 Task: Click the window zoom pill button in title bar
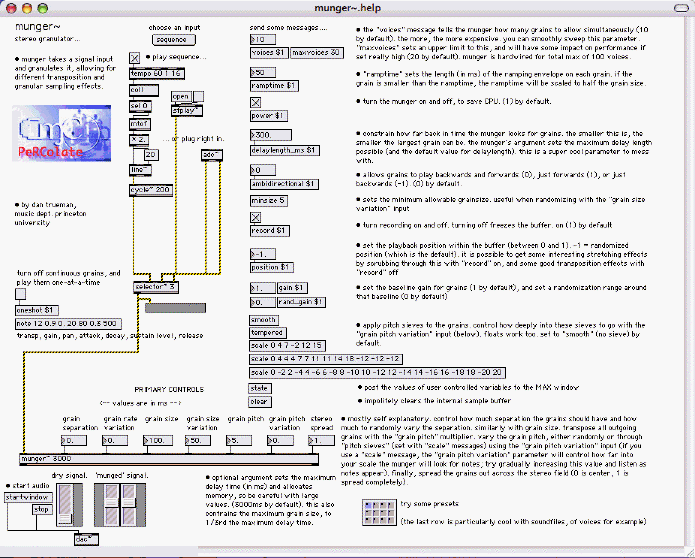point(681,8)
